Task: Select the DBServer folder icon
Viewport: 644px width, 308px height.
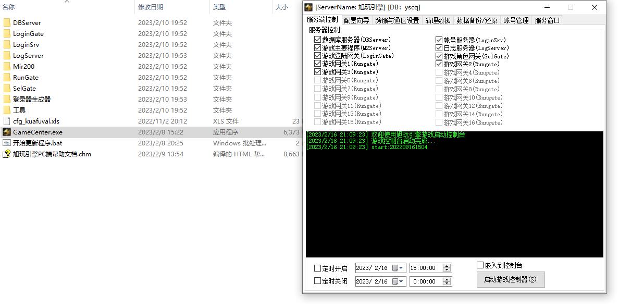Action: [x=7, y=23]
